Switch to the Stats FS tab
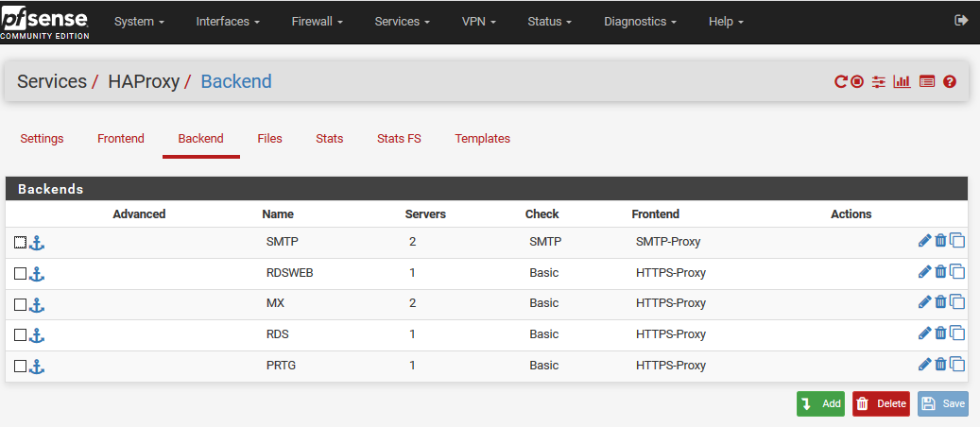Screen dimensions: 980x427 tap(400, 139)
